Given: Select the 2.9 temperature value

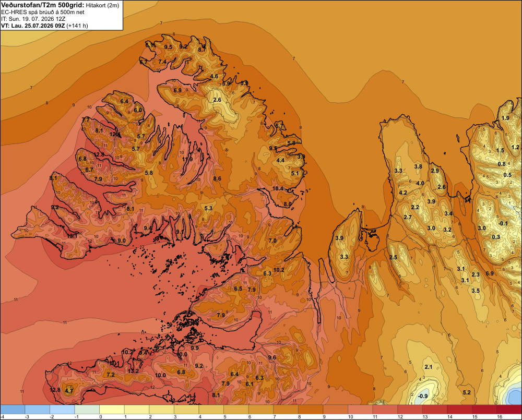Looking at the screenshot, I should 435,171.
